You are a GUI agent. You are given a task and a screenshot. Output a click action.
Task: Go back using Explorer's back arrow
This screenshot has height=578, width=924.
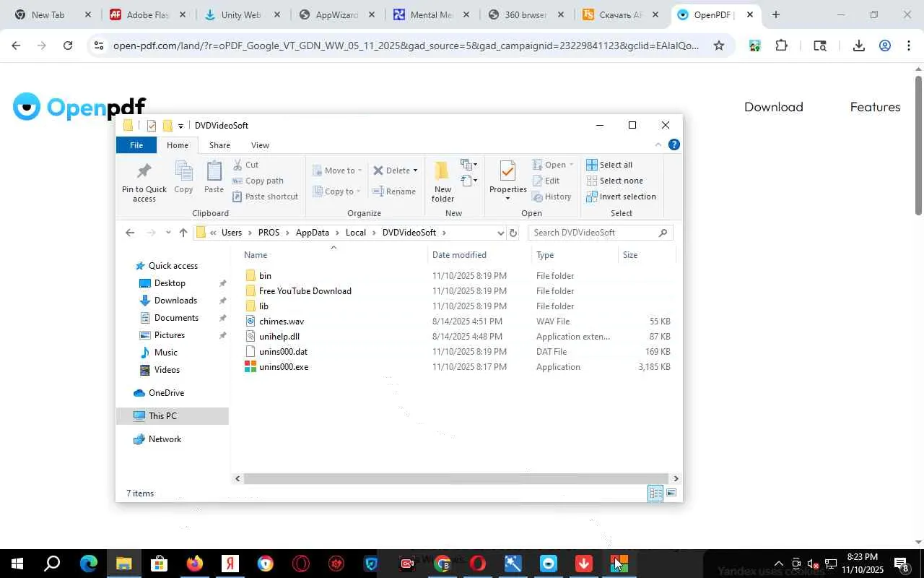[x=130, y=233]
